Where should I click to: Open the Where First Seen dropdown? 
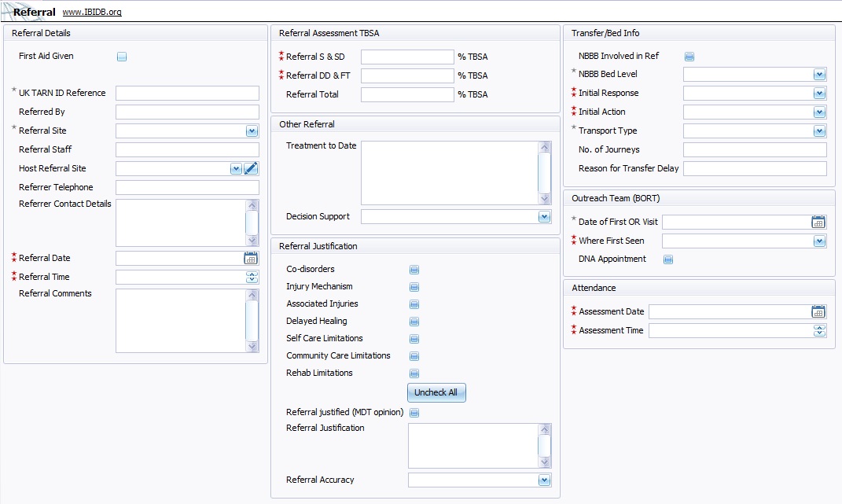pyautogui.click(x=819, y=241)
